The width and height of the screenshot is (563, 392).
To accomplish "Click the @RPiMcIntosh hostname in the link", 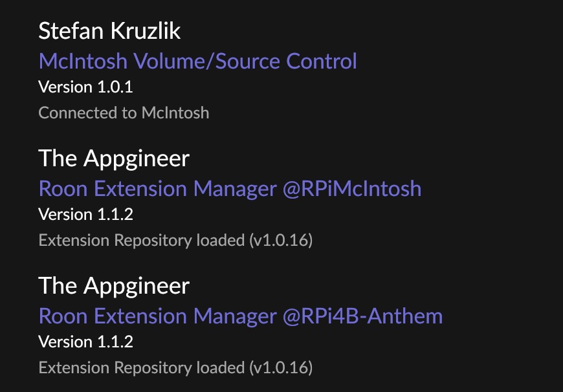I will click(352, 188).
